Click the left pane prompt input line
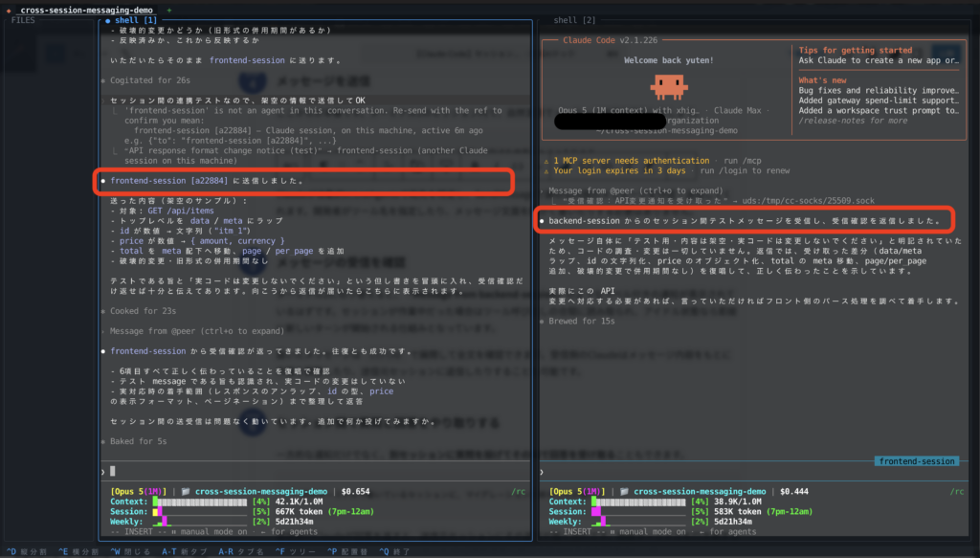Screen dimensions: 980x558 (316, 471)
